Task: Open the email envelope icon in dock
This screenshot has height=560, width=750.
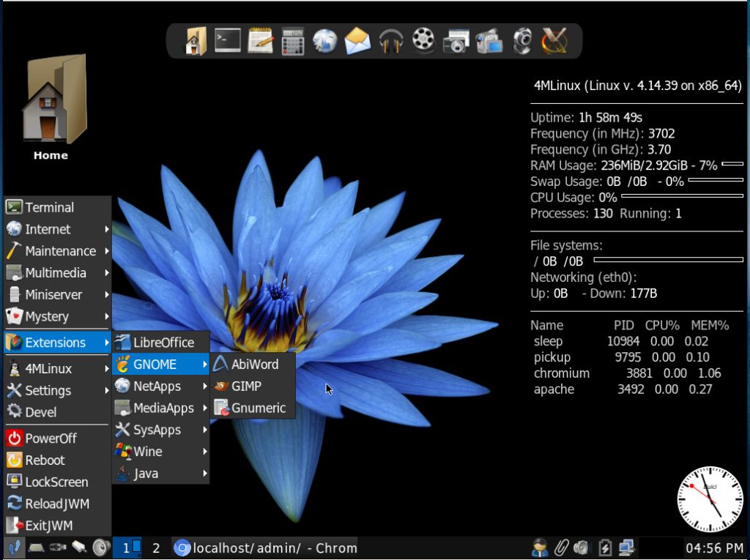Action: point(357,40)
